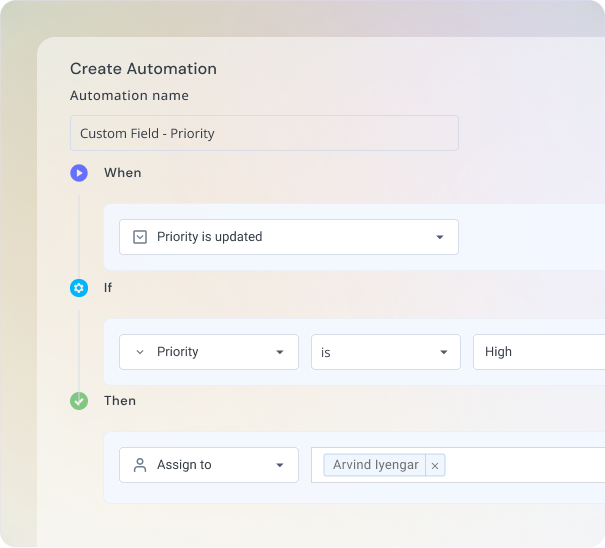Viewport: 605px width, 548px height.
Task: Click the arrow of the 'is' dropdown
Action: coord(444,352)
